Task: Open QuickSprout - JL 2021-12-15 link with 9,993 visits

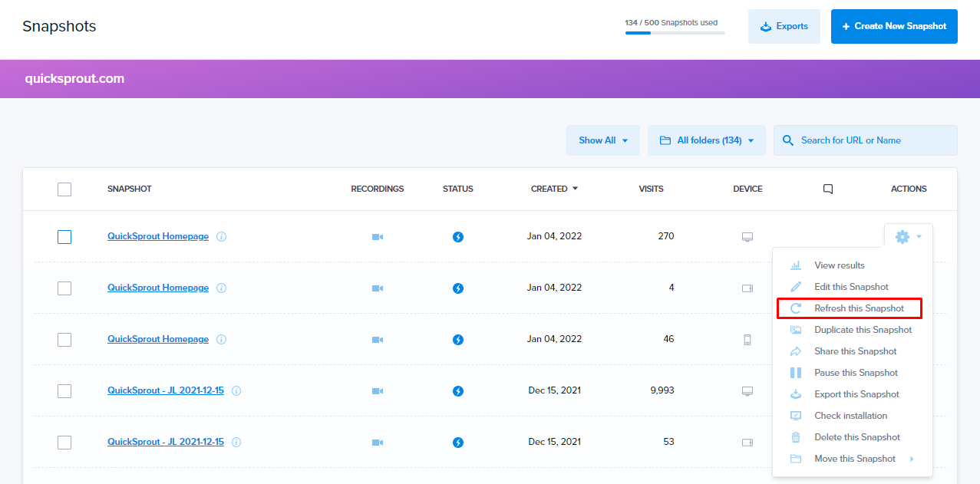Action: click(166, 390)
